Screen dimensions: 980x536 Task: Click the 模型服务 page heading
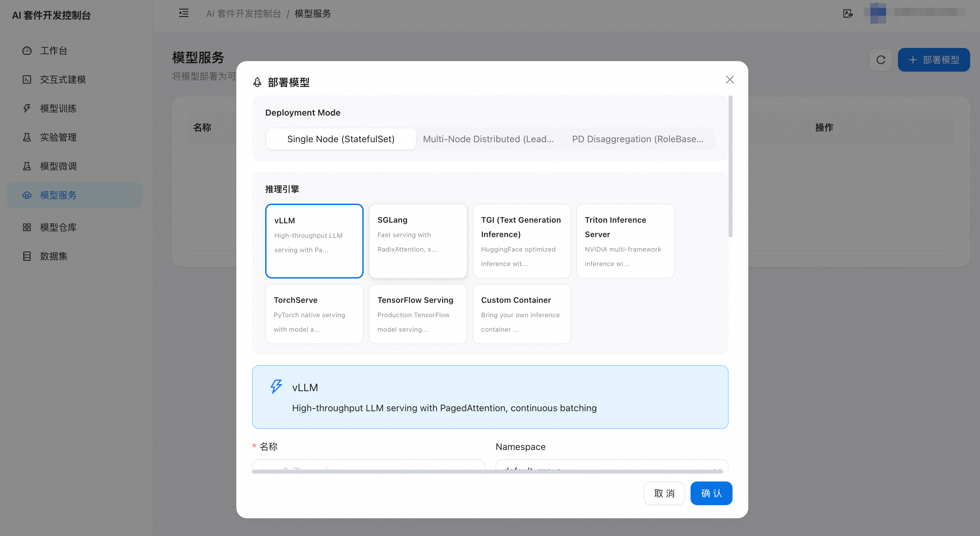[198, 58]
